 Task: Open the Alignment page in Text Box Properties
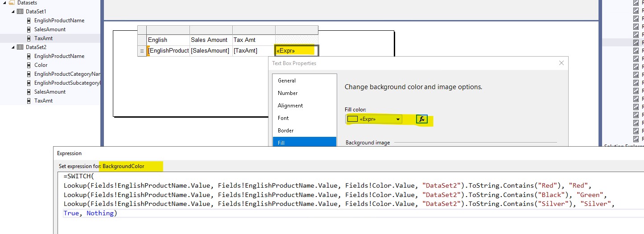[305, 106]
